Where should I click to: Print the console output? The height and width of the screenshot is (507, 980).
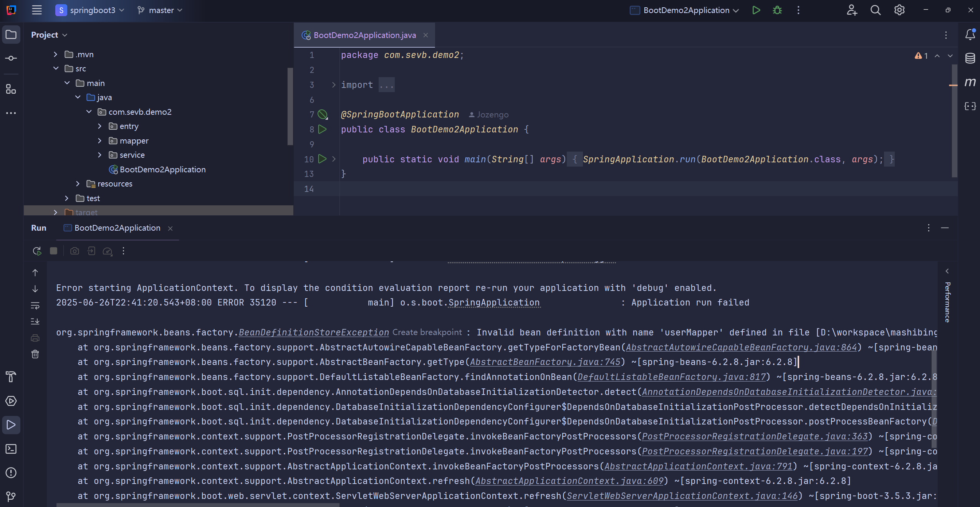pyautogui.click(x=35, y=338)
